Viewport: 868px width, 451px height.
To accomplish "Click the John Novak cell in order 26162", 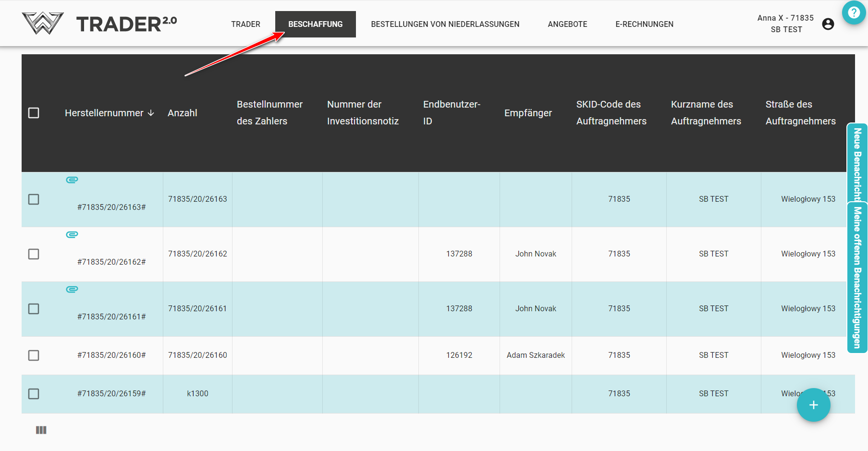I will tap(536, 254).
